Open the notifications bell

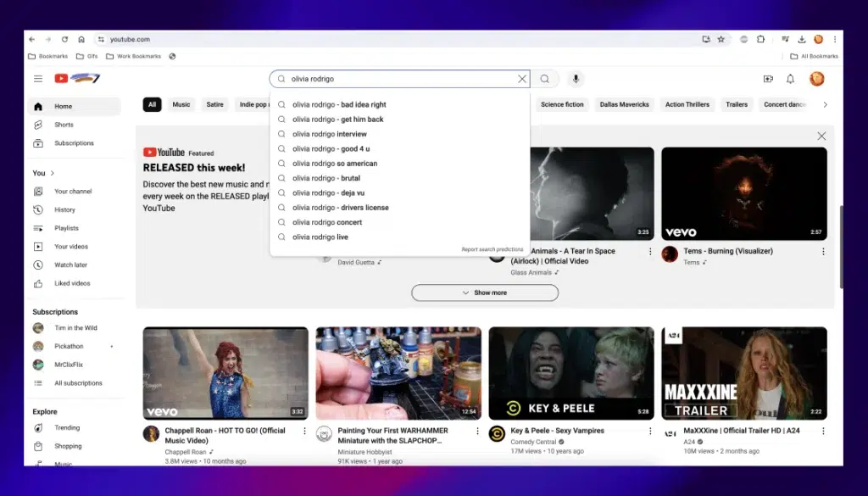click(791, 79)
